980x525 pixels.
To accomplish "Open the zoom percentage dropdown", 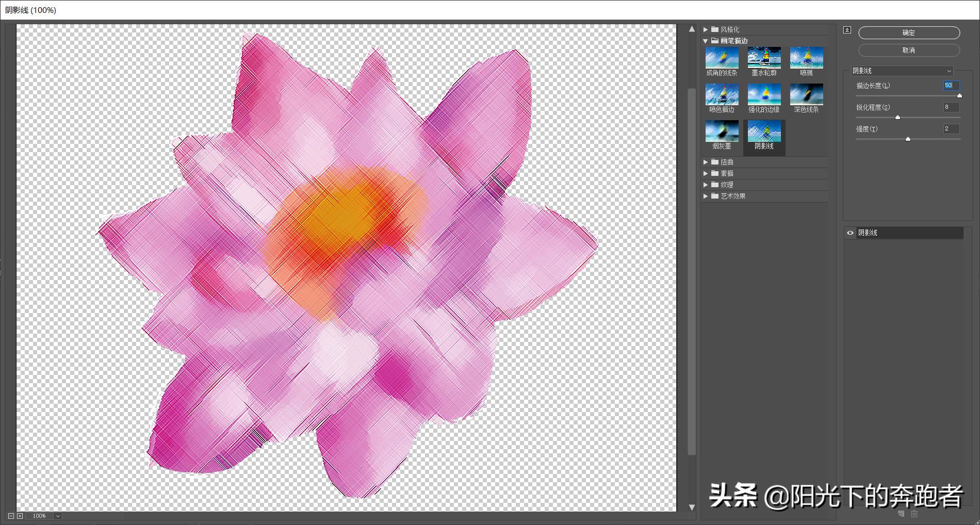I will (x=57, y=515).
